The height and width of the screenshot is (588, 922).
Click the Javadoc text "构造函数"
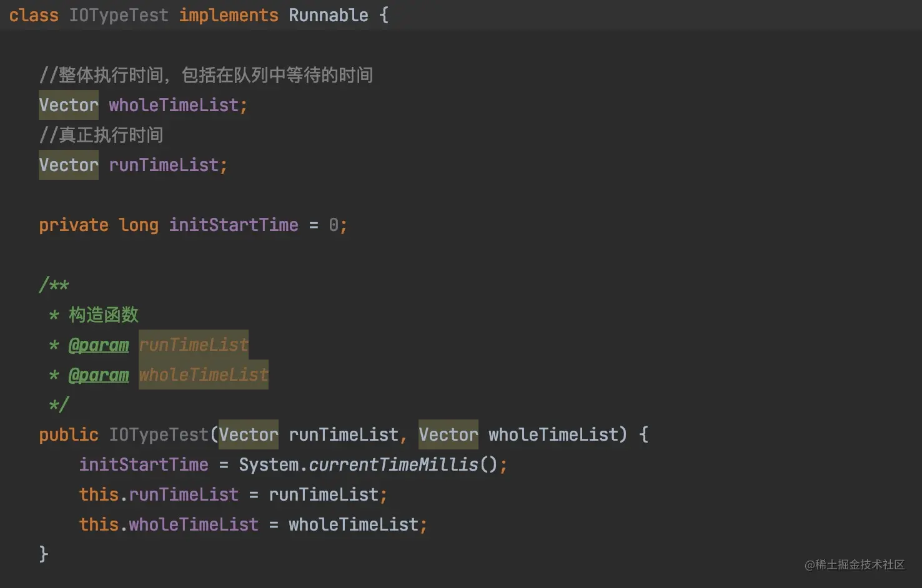[x=104, y=315]
